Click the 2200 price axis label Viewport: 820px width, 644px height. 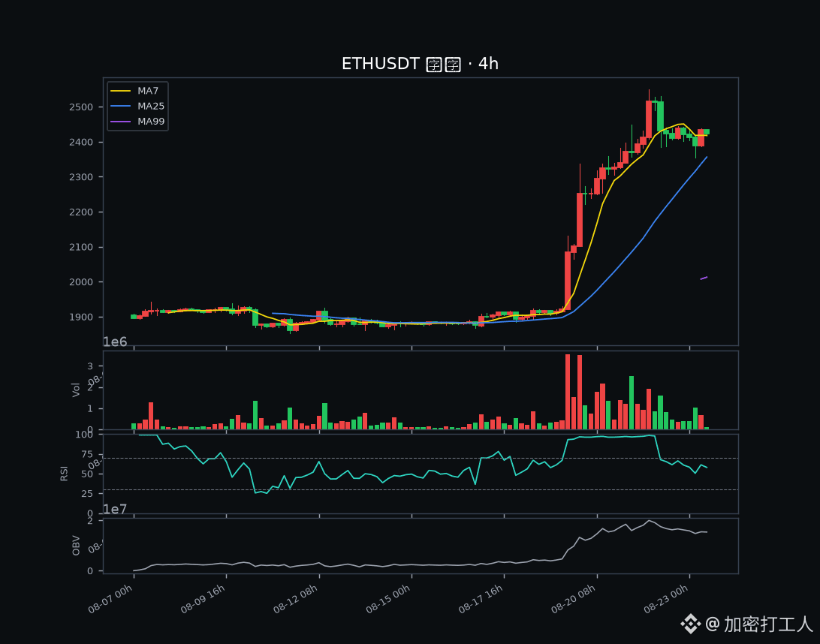pos(81,212)
